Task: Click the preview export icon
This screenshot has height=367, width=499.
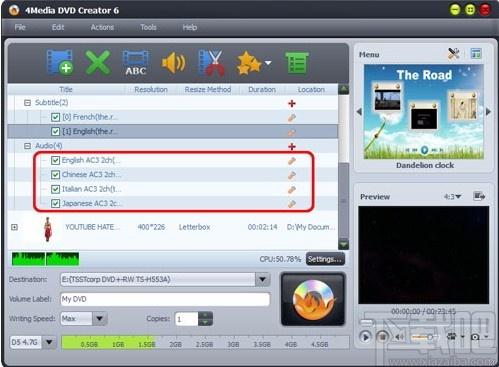Action: point(479,196)
